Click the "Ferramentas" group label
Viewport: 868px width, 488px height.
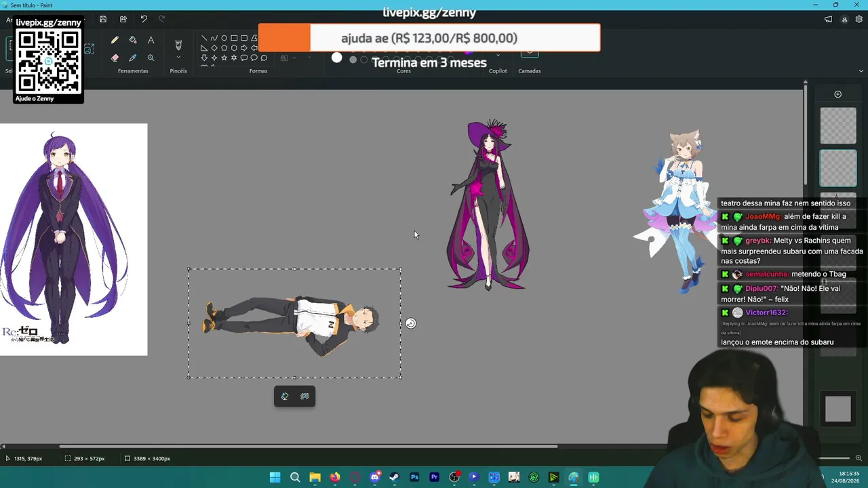pos(133,71)
